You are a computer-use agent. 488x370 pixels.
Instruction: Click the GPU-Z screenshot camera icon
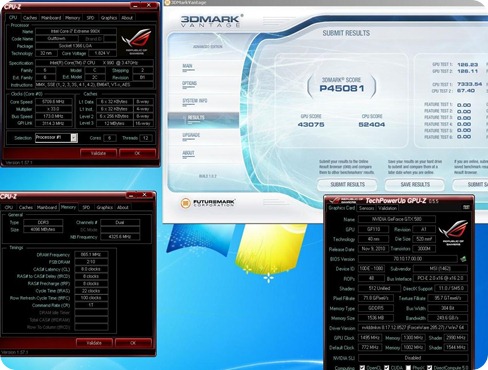pos(466,207)
